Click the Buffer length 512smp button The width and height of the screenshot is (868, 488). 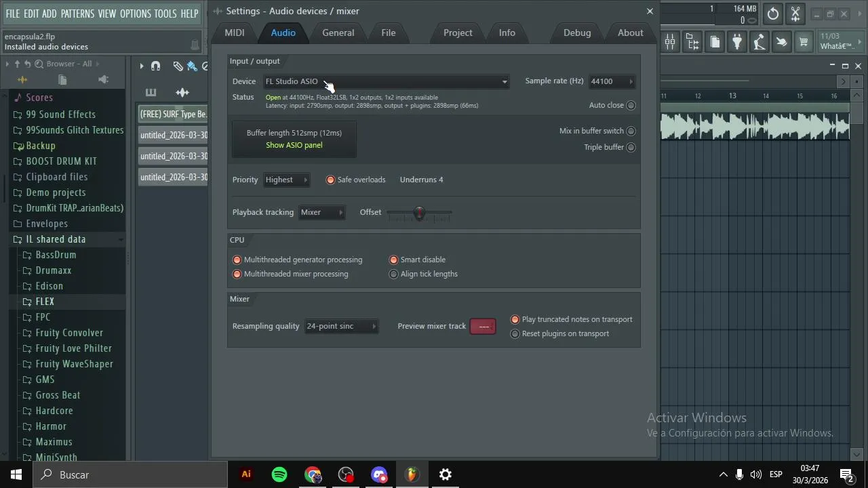pyautogui.click(x=294, y=138)
